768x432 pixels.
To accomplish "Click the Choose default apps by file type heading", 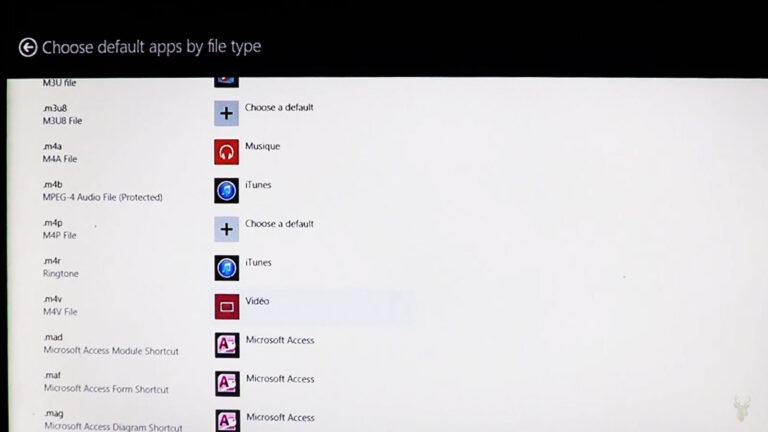I will point(151,47).
